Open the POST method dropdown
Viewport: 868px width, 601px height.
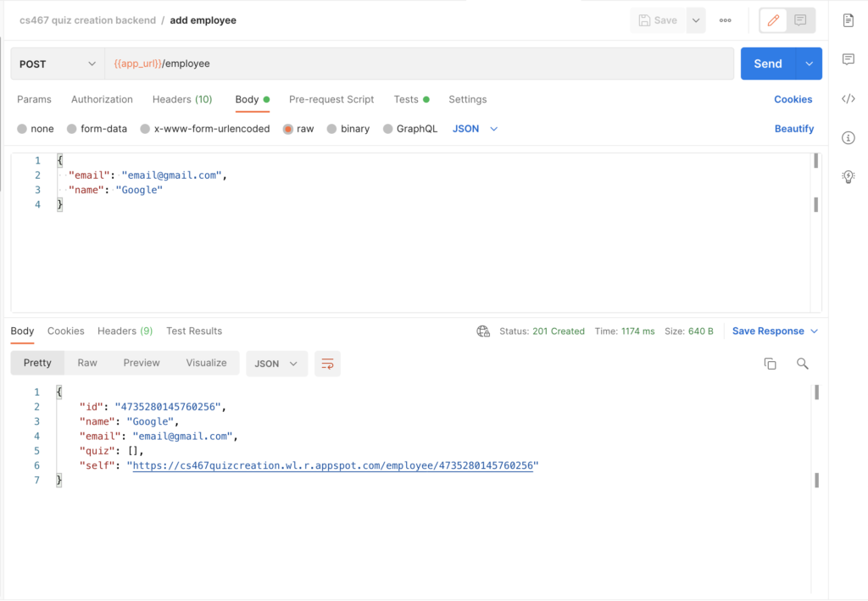tap(58, 64)
